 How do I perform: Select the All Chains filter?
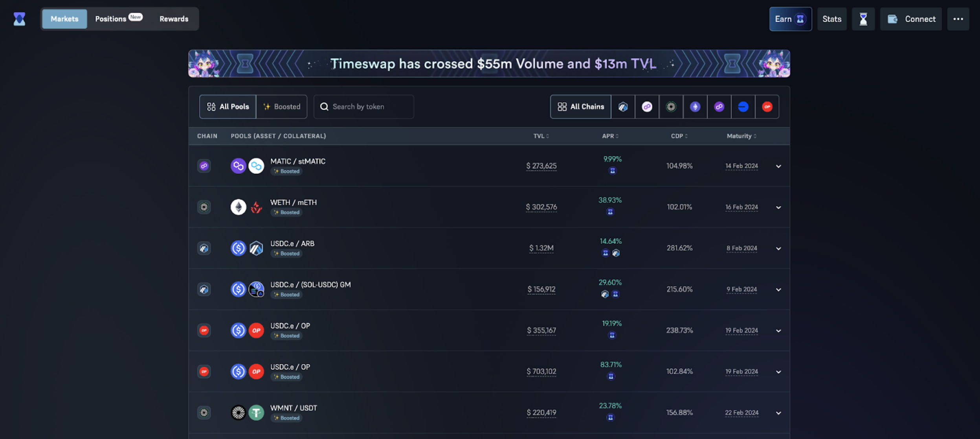(580, 107)
